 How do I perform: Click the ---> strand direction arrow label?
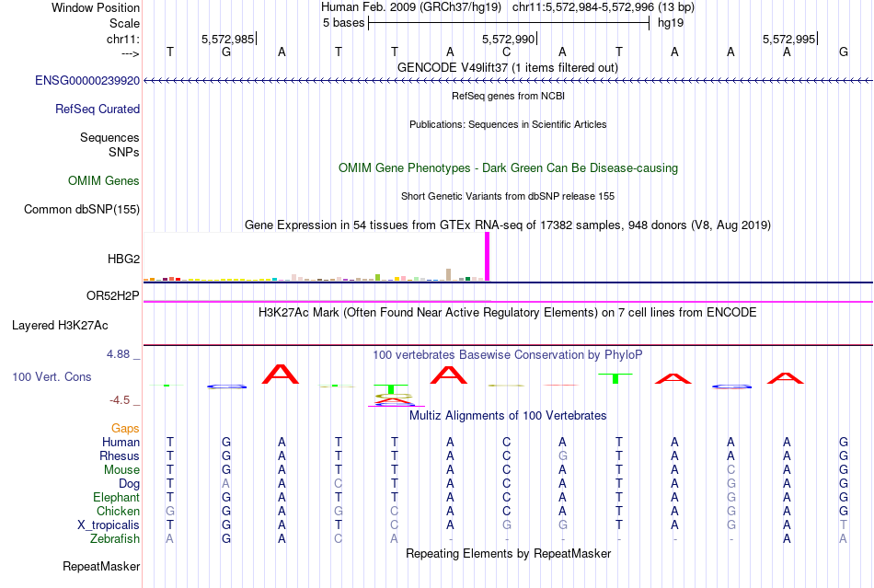tap(131, 53)
